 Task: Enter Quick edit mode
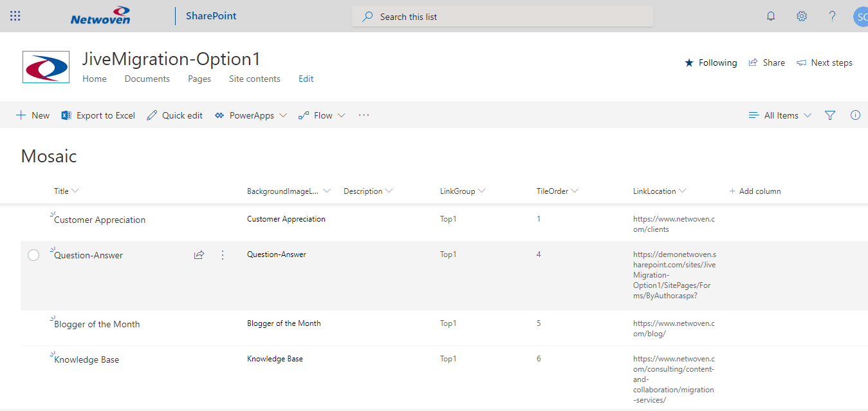(174, 115)
